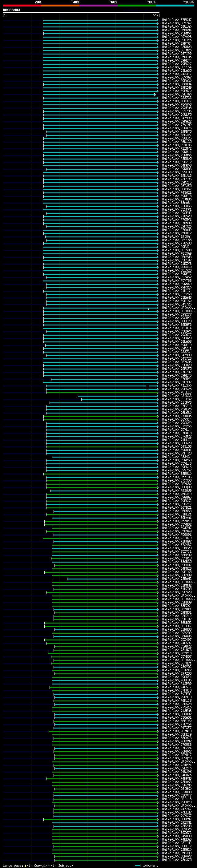
Task: Select UniRef100_A8IEE5 label
Action: (x=176, y=392)
